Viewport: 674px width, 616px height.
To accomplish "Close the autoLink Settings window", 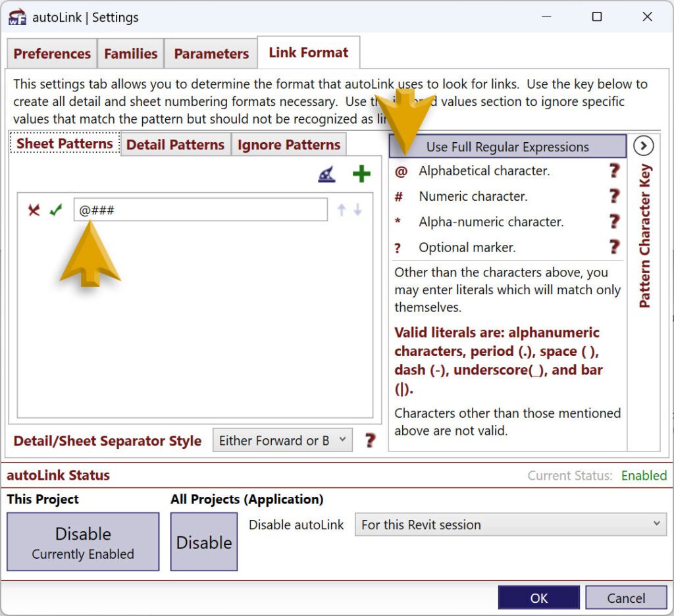I will (x=648, y=16).
